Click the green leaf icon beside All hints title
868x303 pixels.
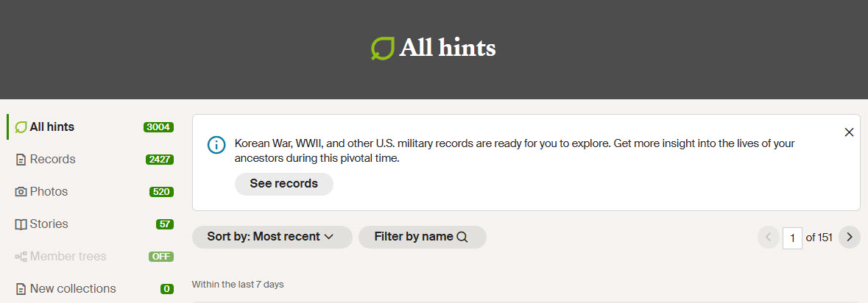point(382,48)
